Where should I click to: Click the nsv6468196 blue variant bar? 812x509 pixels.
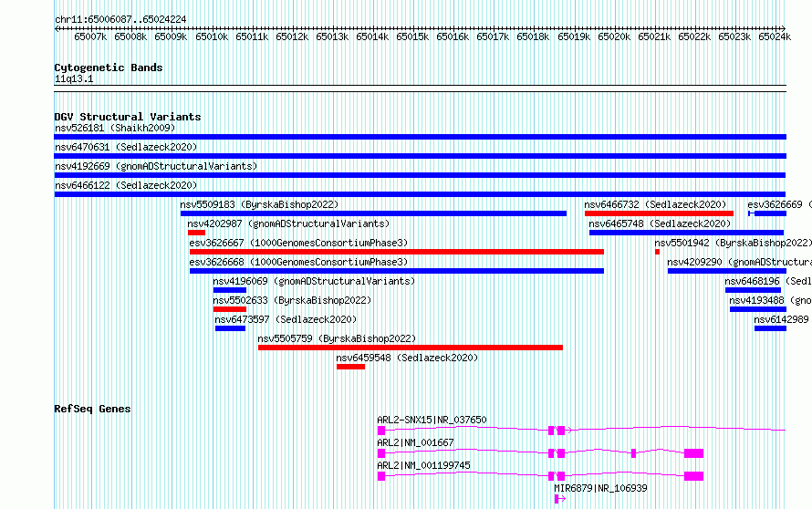coord(753,290)
